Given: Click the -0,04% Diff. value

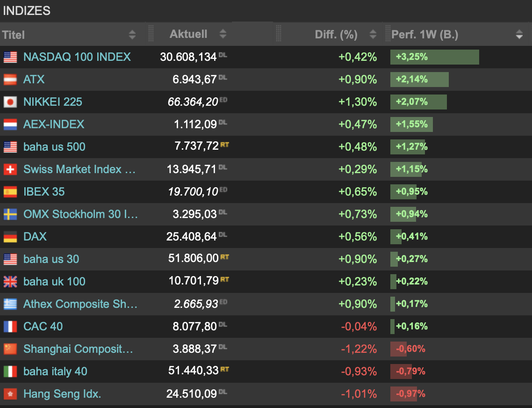Looking at the screenshot, I should pyautogui.click(x=359, y=326).
